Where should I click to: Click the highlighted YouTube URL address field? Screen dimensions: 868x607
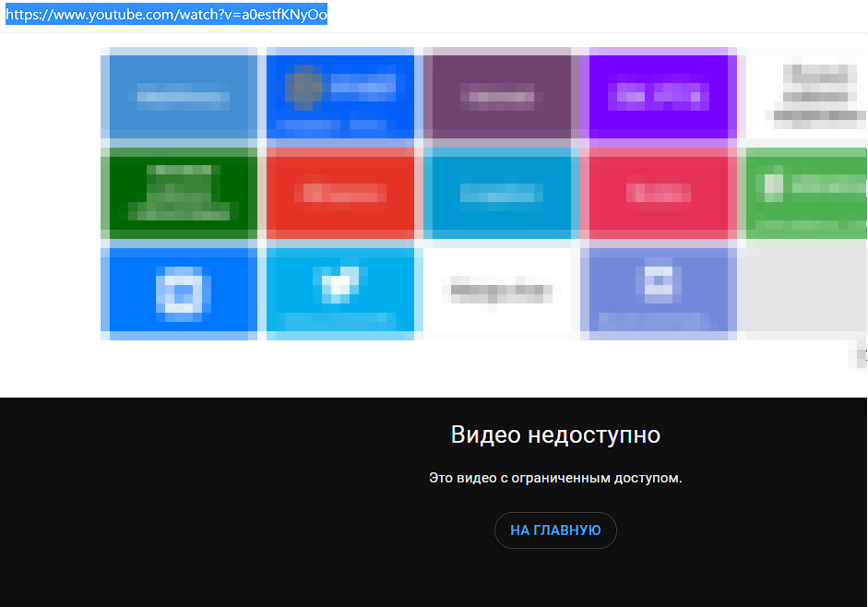pos(167,15)
